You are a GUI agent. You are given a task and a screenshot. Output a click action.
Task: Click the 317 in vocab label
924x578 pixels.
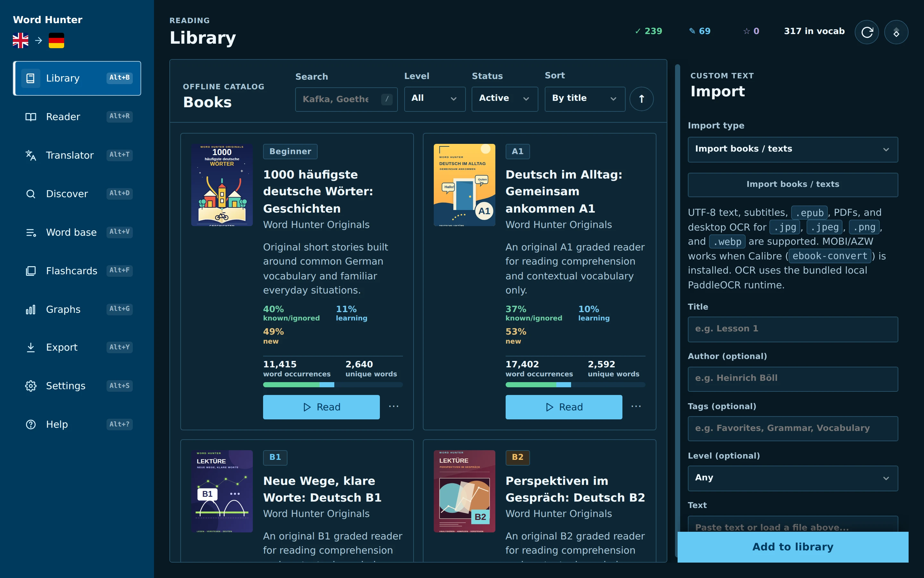click(x=814, y=31)
